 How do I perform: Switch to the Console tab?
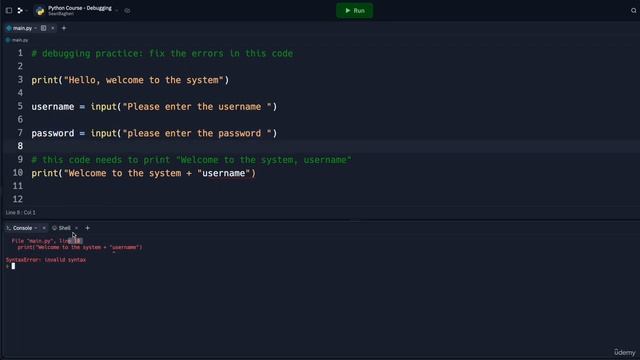[22, 228]
